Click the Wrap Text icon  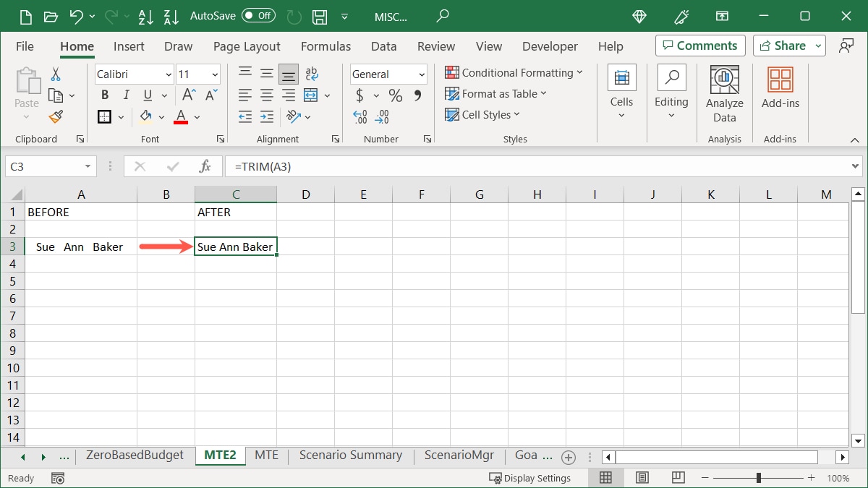[311, 73]
